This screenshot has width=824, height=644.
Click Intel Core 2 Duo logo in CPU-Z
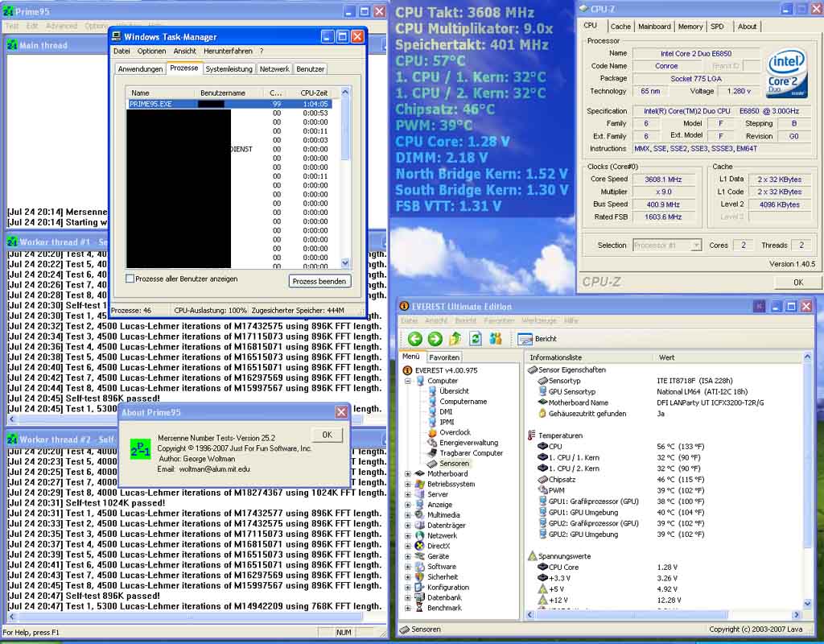coord(786,72)
